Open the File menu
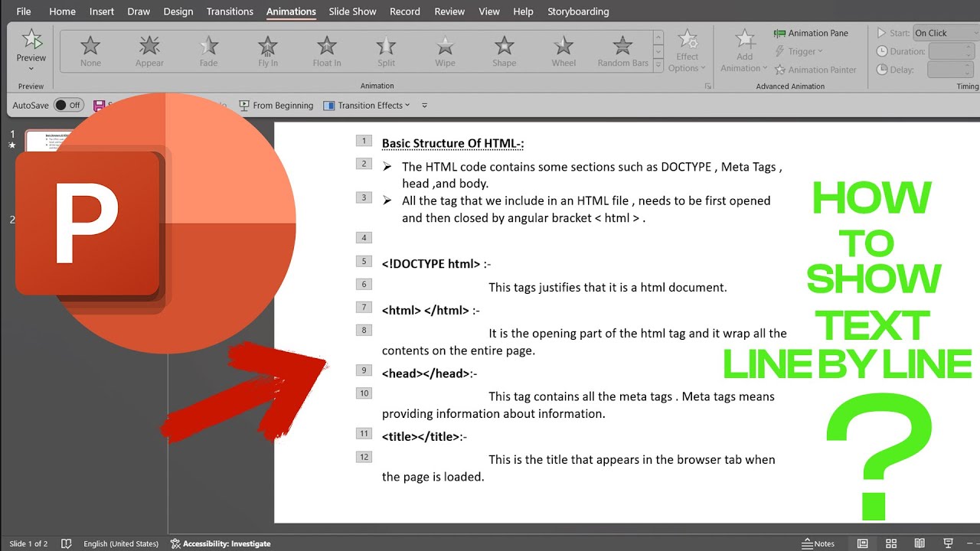980x551 pixels. click(24, 11)
